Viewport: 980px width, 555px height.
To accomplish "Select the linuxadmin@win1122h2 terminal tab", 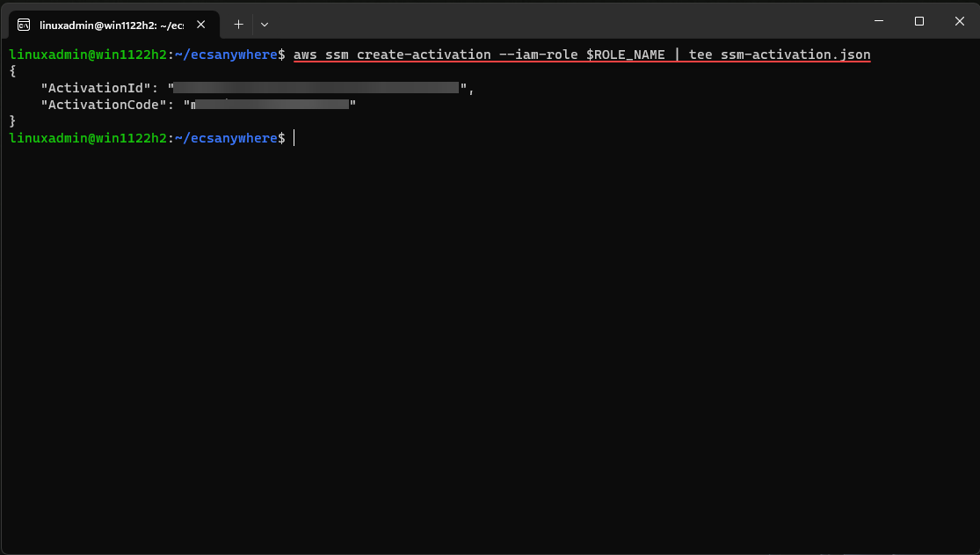I will click(113, 25).
